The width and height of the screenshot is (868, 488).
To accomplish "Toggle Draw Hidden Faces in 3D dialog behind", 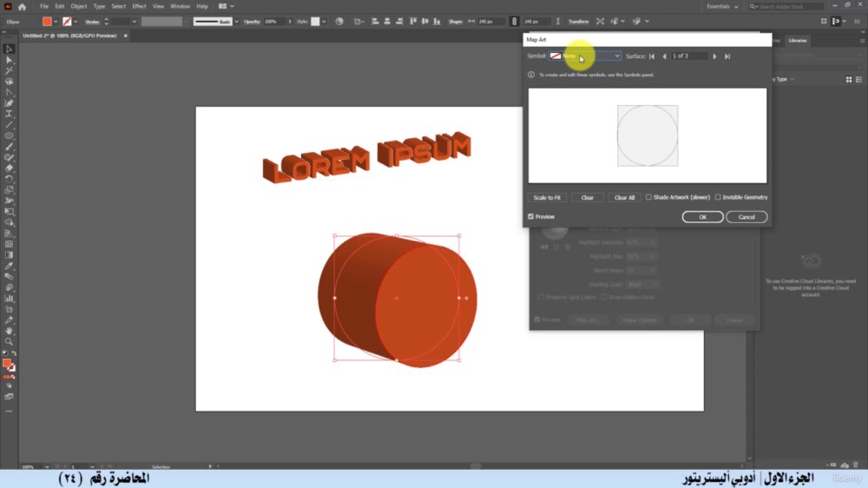I will pos(604,298).
